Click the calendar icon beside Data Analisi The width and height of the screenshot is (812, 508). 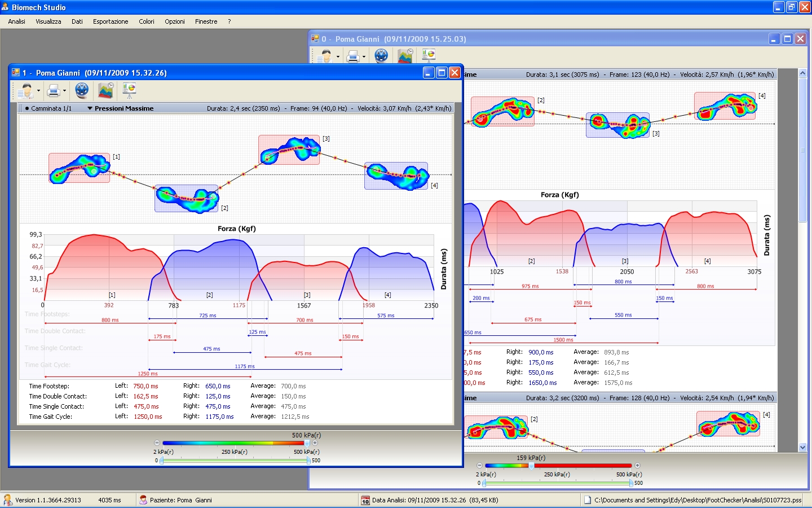tap(365, 500)
